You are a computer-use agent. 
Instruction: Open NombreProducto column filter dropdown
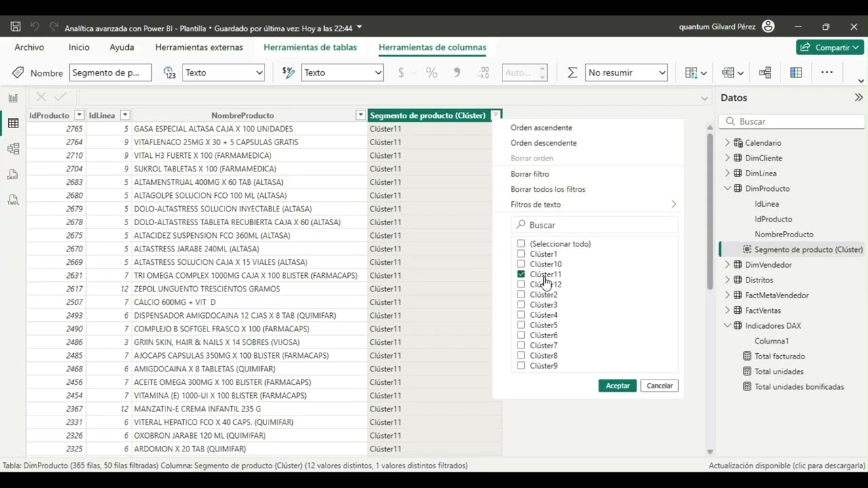(x=361, y=115)
